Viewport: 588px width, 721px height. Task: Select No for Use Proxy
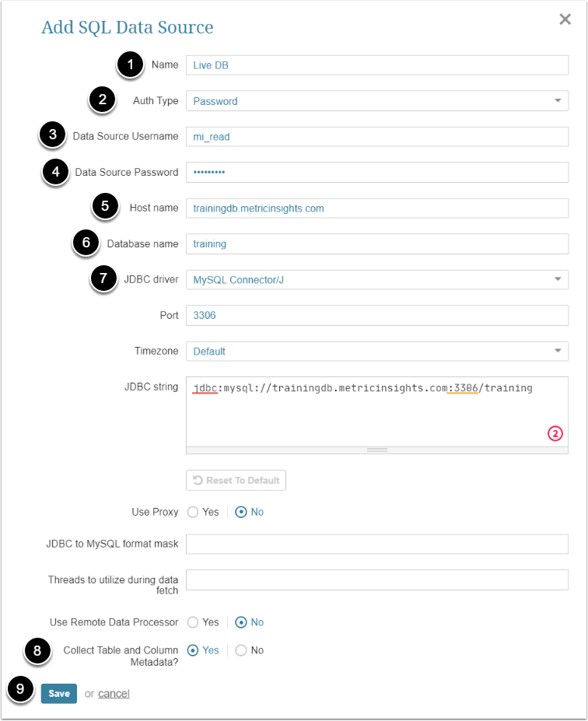point(241,513)
